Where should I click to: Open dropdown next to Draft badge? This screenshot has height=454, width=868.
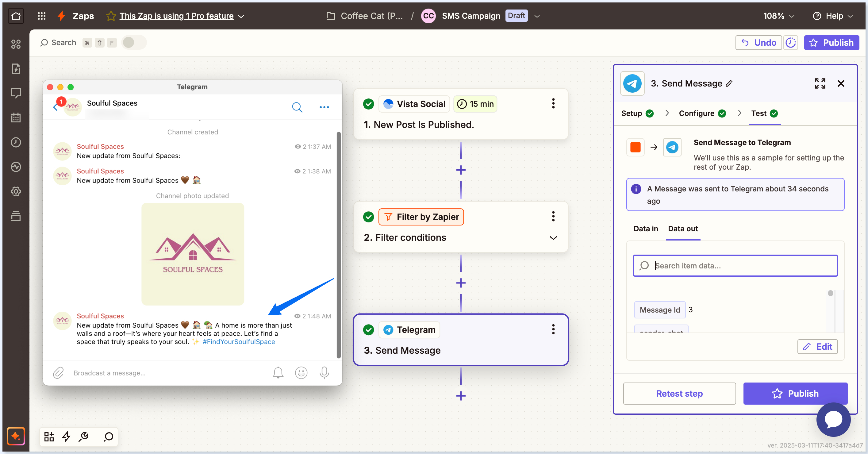coord(537,16)
